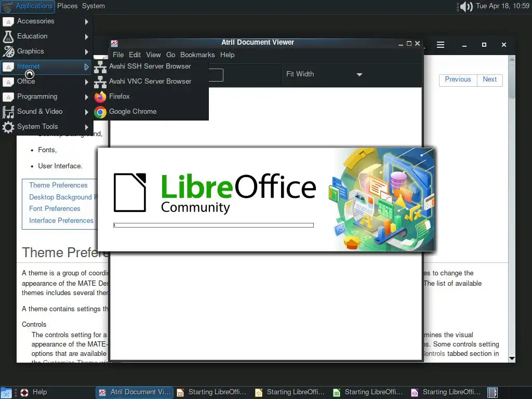Screen dimensions: 532x399
Task: Open the hamburger menu in Help window
Action: pos(441,45)
